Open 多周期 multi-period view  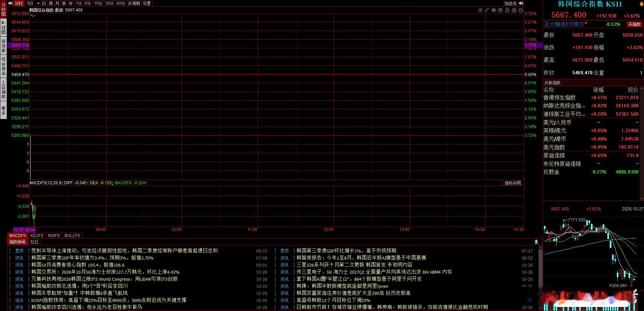point(134,3)
